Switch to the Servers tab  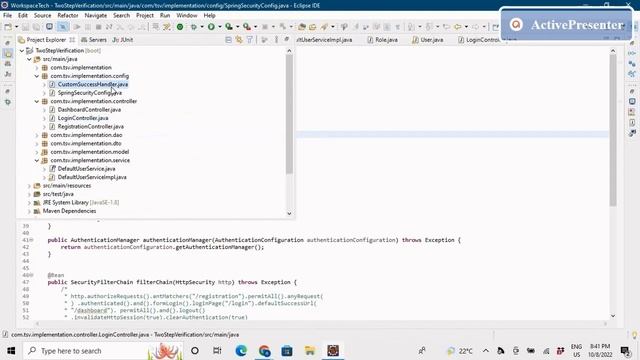click(94, 40)
